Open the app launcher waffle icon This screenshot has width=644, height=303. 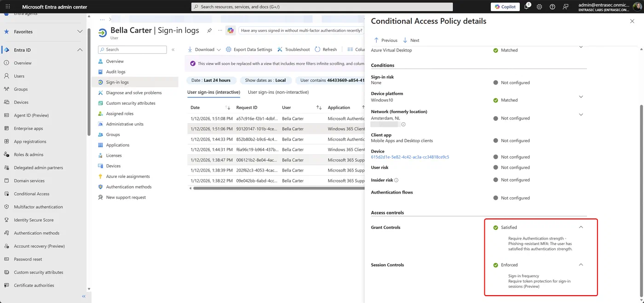coord(8,7)
